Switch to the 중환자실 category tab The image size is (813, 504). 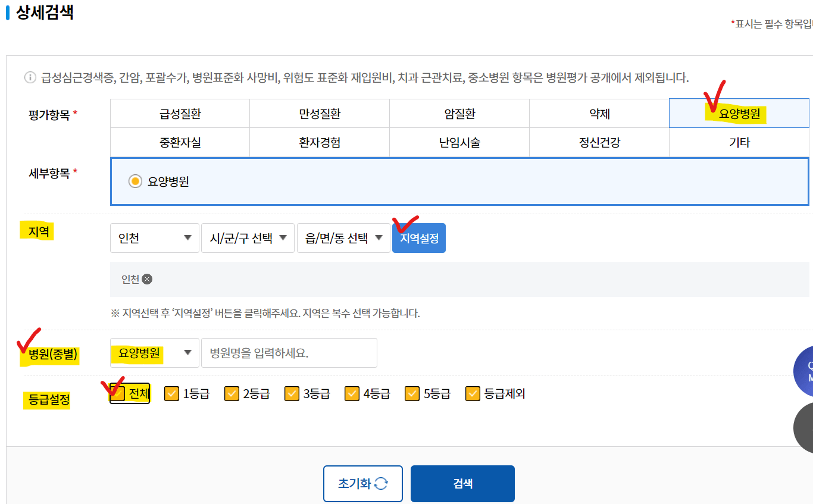(x=180, y=143)
